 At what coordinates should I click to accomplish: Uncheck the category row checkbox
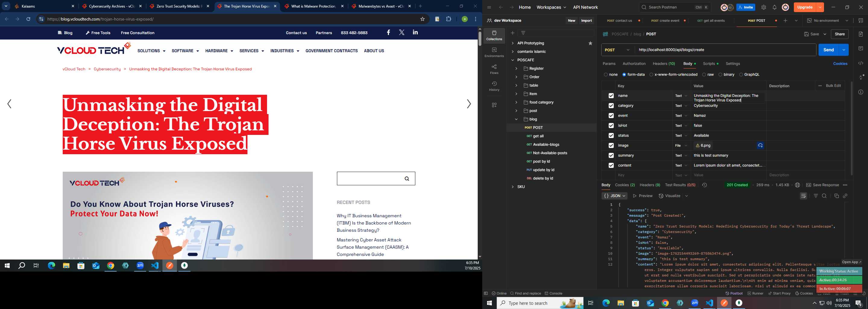click(x=611, y=106)
